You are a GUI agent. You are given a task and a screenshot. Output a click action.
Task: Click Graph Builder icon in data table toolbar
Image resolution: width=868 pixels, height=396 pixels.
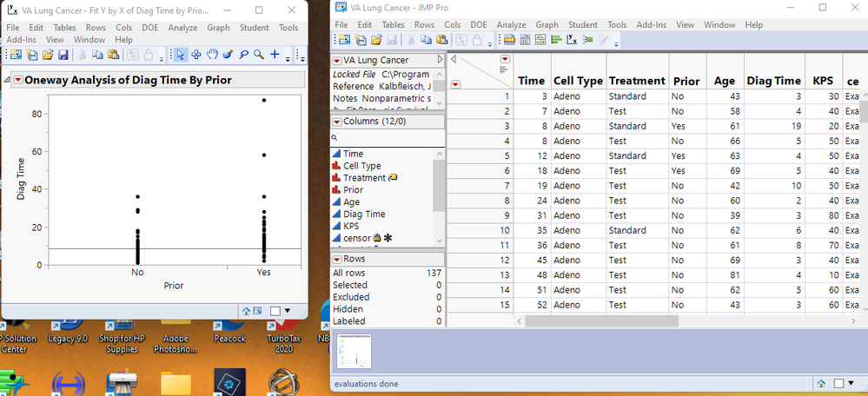coord(540,40)
